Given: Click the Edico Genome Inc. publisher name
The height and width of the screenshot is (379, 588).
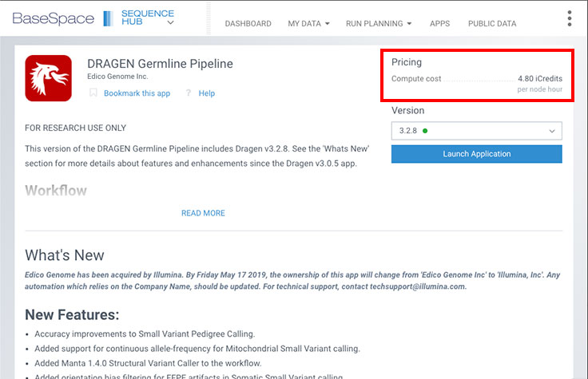Looking at the screenshot, I should (x=121, y=77).
